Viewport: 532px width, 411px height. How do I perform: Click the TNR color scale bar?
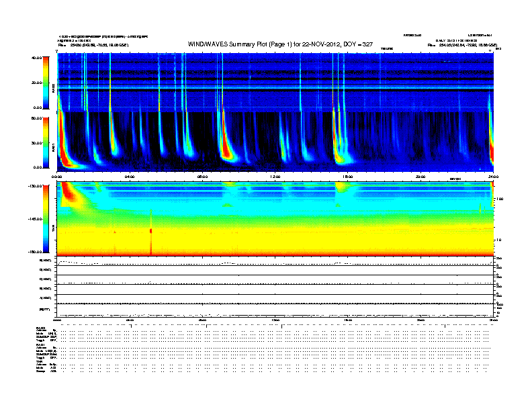pos(46,219)
